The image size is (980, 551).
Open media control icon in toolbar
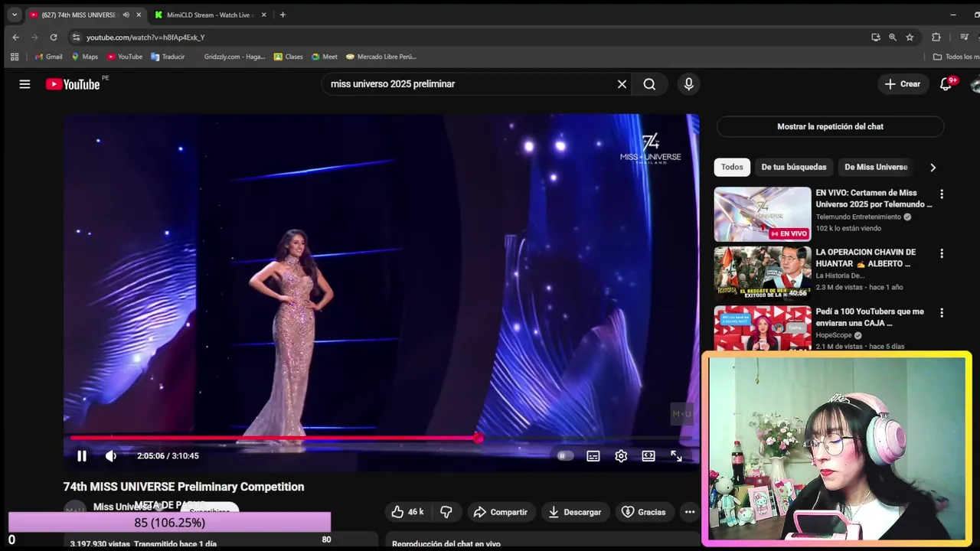[x=964, y=37]
